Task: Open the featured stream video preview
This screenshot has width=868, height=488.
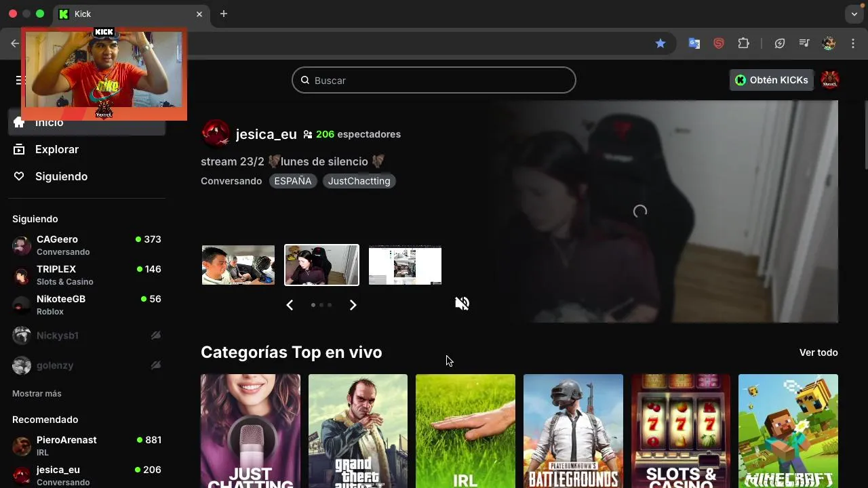Action: [x=639, y=211]
